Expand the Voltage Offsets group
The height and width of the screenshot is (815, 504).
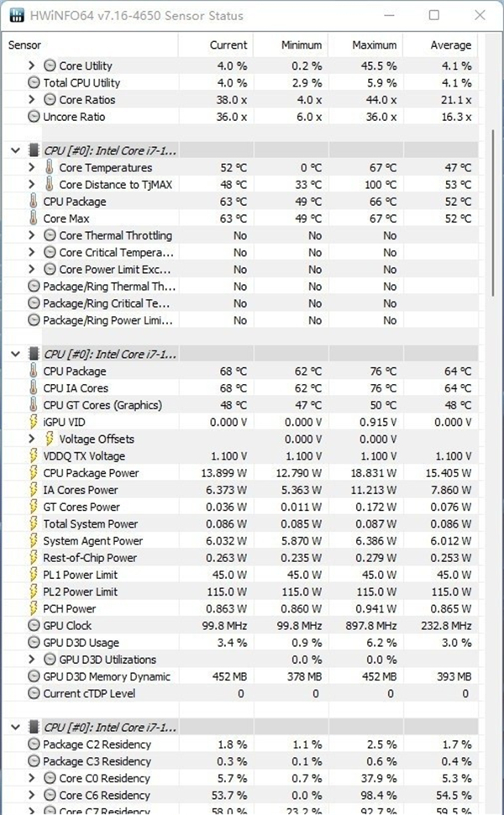point(32,439)
